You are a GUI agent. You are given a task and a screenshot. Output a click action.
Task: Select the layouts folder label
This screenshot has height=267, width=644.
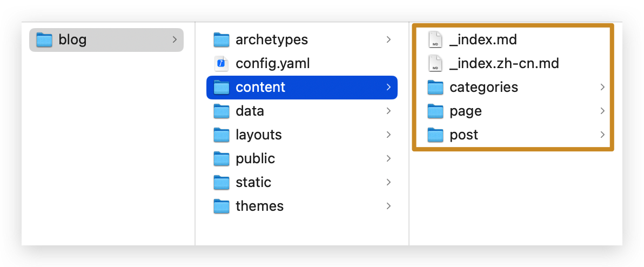tap(258, 135)
